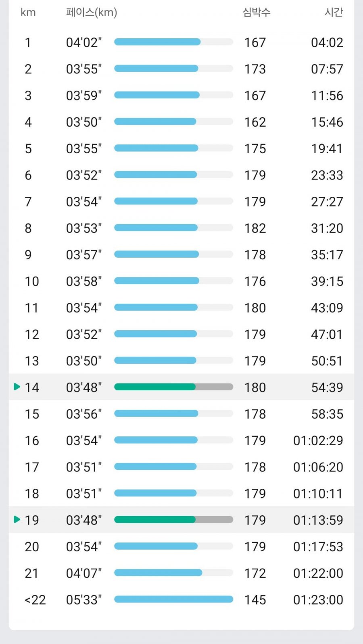Click the pace 04'07" on km 21
The height and width of the screenshot is (644, 363).
coord(84,573)
